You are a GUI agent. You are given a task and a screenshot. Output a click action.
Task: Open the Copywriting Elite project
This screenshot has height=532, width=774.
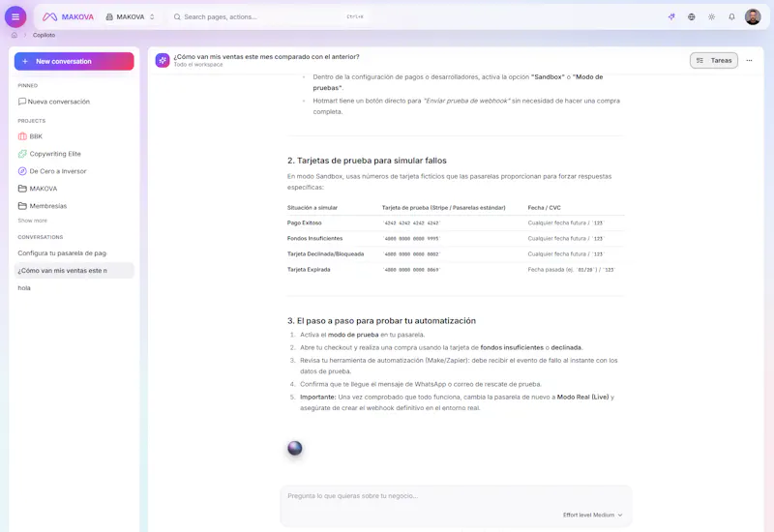[x=74, y=154]
